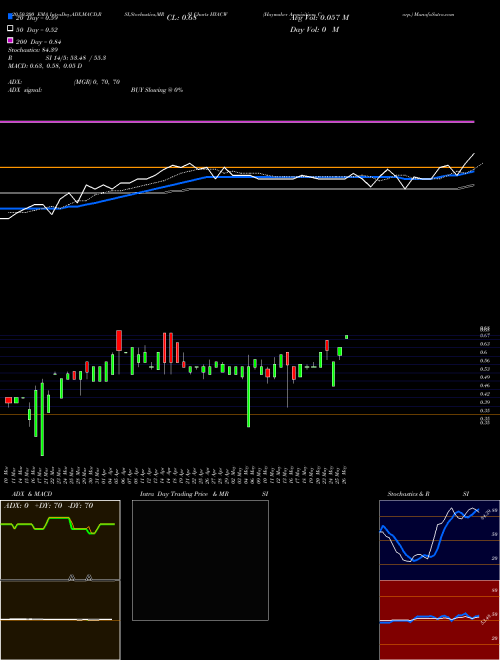Click the green ADX line in the ADX panel
500x660 pixels.
58,524
